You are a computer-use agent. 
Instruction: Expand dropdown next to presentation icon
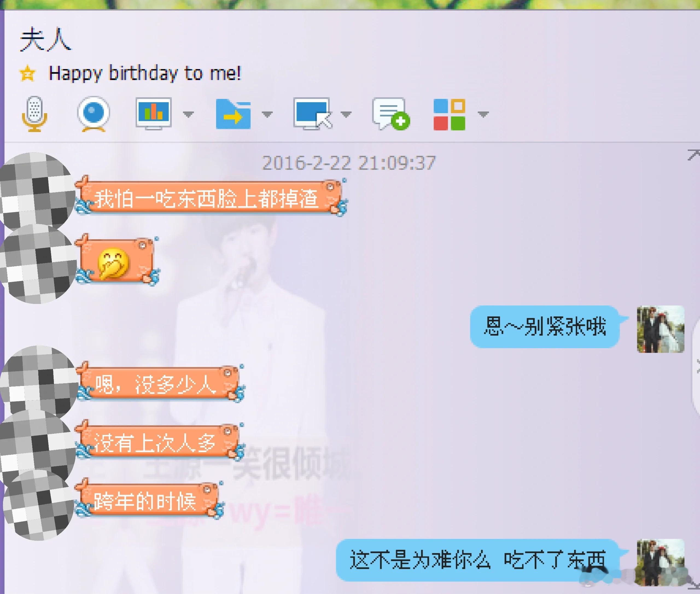click(x=188, y=115)
